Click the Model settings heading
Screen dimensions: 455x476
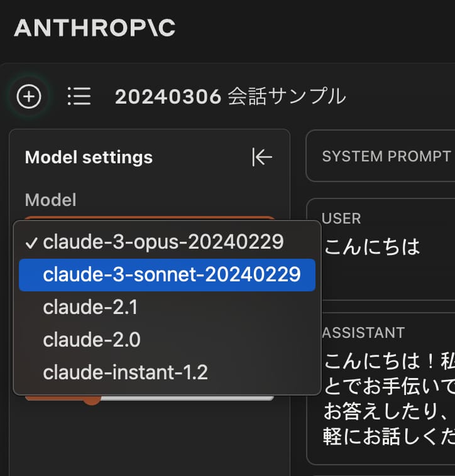click(89, 157)
